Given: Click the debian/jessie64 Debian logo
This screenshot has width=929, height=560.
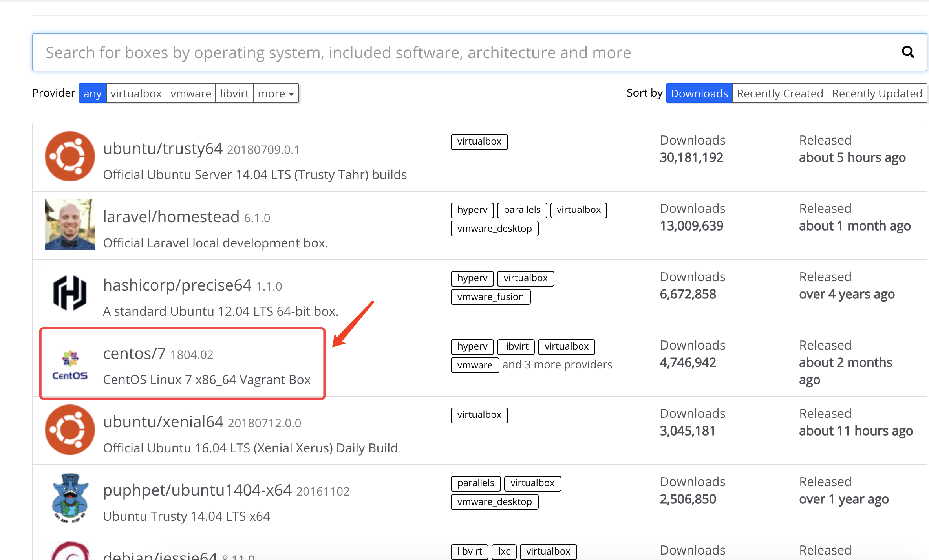Looking at the screenshot, I should 70,551.
